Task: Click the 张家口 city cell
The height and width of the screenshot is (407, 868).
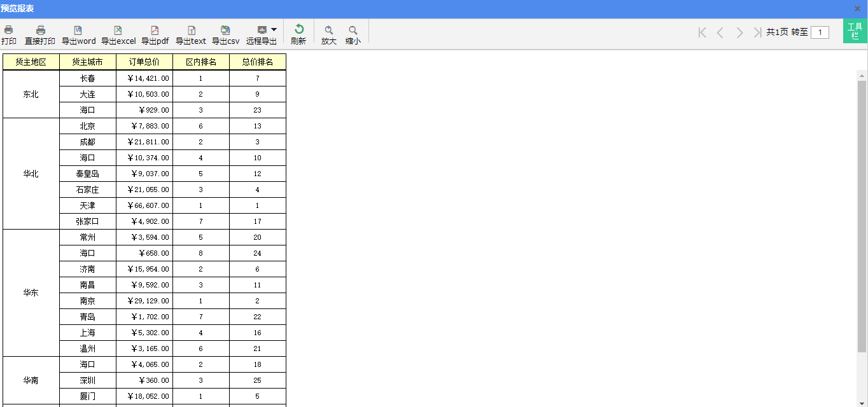Action: click(88, 221)
